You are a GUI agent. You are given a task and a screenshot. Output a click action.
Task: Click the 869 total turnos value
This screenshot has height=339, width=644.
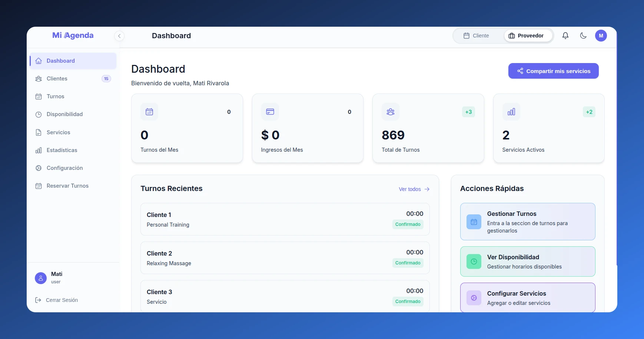(x=393, y=135)
